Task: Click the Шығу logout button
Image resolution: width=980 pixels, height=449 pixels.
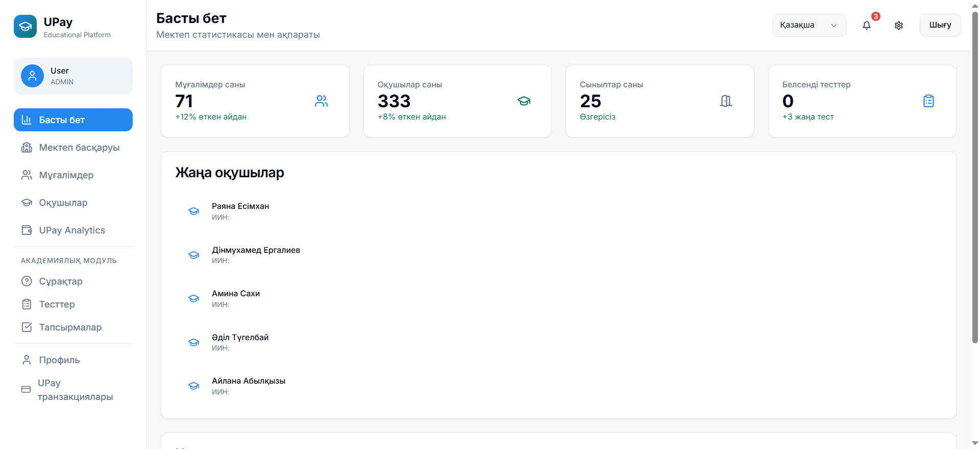Action: coord(940,25)
